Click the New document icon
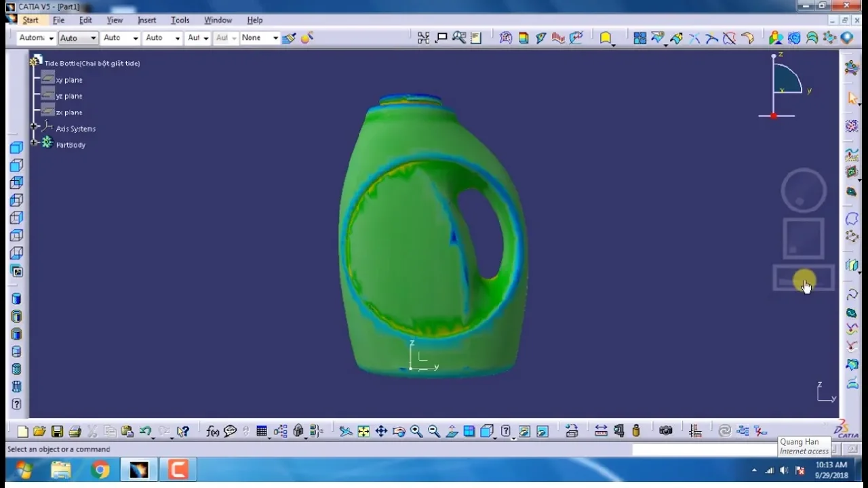 (x=22, y=431)
